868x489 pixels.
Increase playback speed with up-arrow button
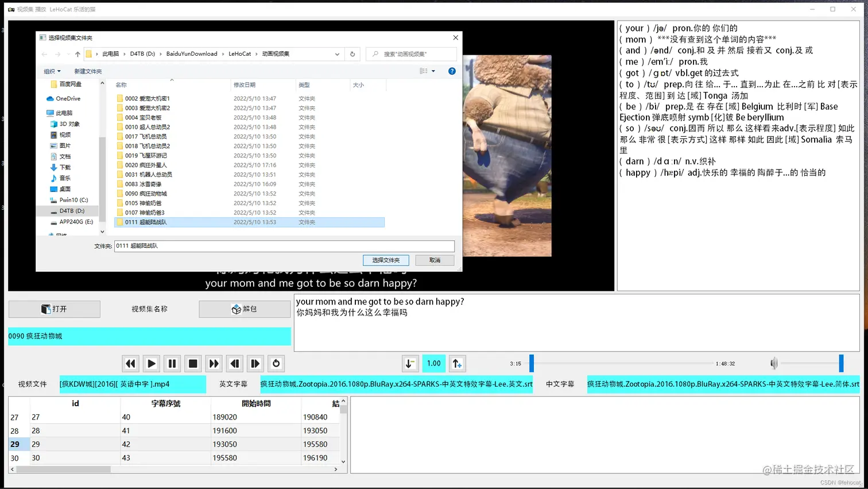[x=457, y=363]
